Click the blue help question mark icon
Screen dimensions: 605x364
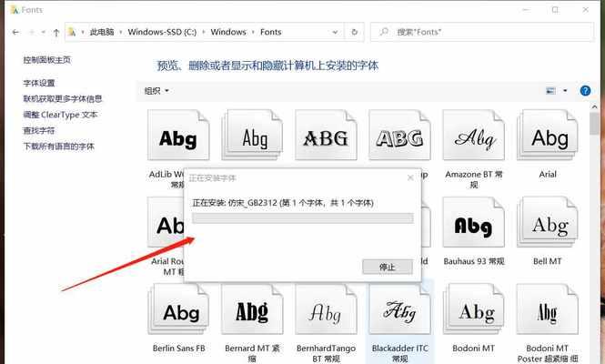pos(585,91)
